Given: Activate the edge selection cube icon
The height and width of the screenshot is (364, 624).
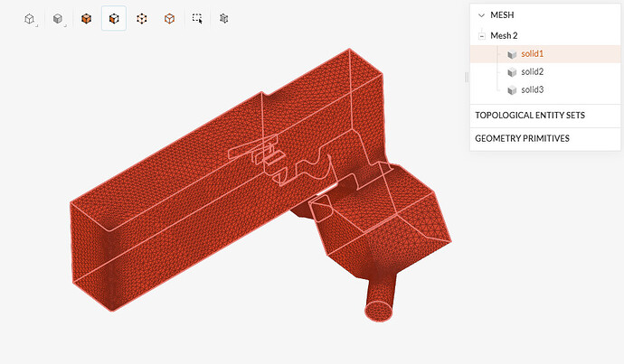Looking at the screenshot, I should click(x=169, y=19).
